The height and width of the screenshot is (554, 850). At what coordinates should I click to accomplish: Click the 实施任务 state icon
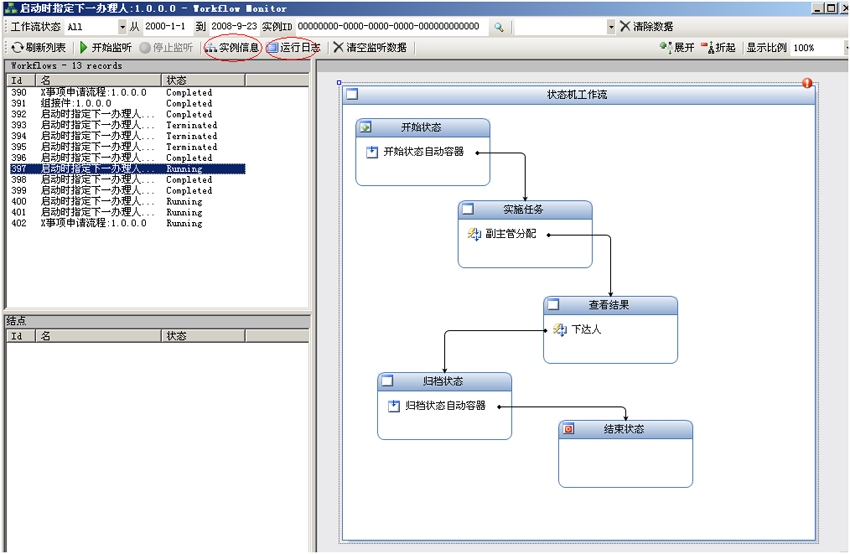pos(468,209)
